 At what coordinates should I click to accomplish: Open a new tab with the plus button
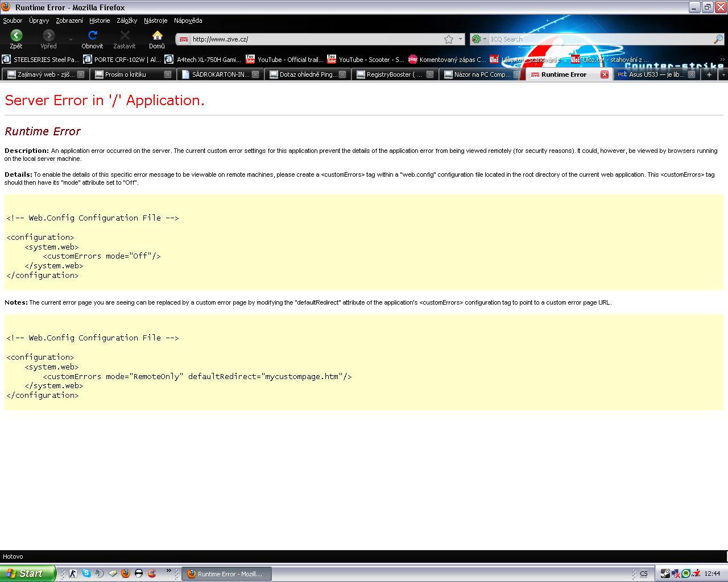pyautogui.click(x=709, y=74)
